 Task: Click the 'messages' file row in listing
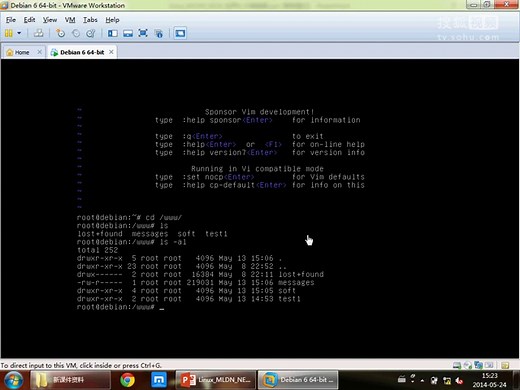point(195,283)
